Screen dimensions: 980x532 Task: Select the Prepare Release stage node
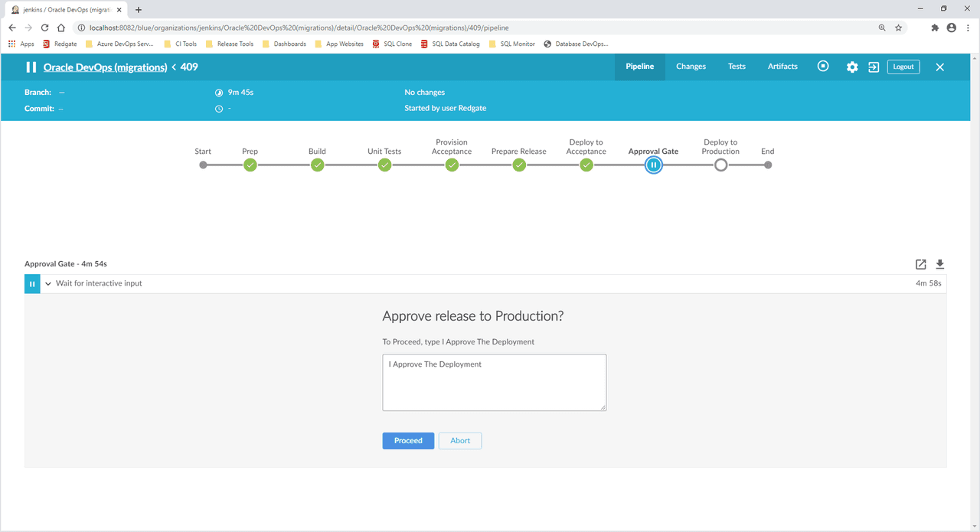point(519,165)
